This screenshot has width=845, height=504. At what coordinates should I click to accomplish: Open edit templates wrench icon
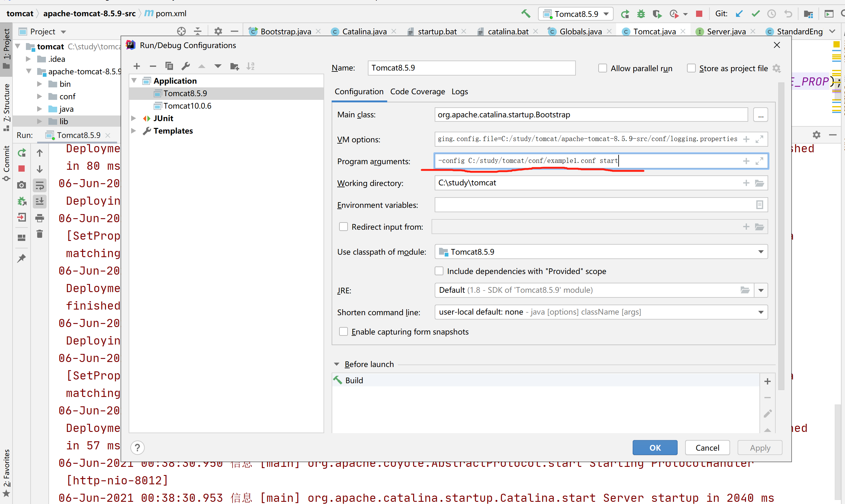pos(185,66)
